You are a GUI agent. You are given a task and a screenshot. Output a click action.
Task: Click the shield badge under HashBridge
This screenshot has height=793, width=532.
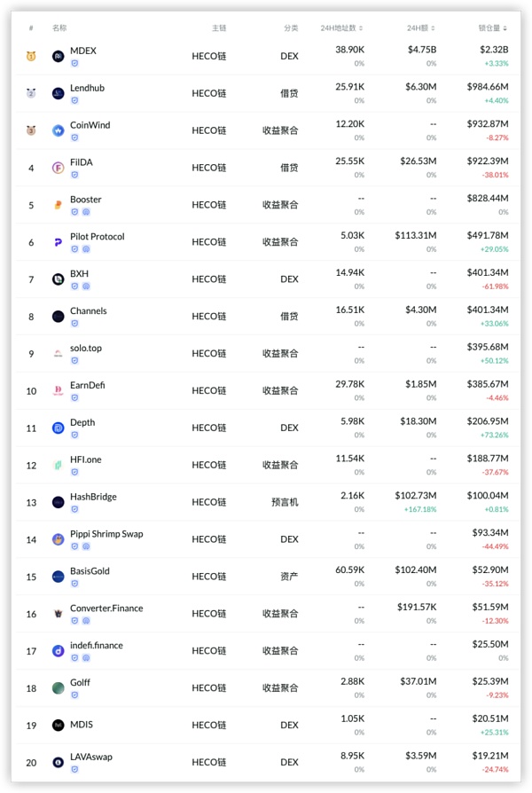pyautogui.click(x=74, y=509)
